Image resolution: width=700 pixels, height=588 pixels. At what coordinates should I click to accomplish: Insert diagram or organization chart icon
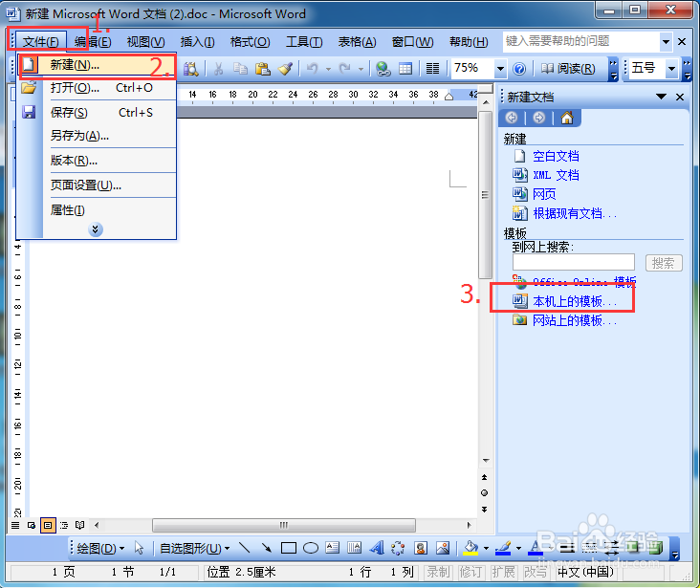398,548
